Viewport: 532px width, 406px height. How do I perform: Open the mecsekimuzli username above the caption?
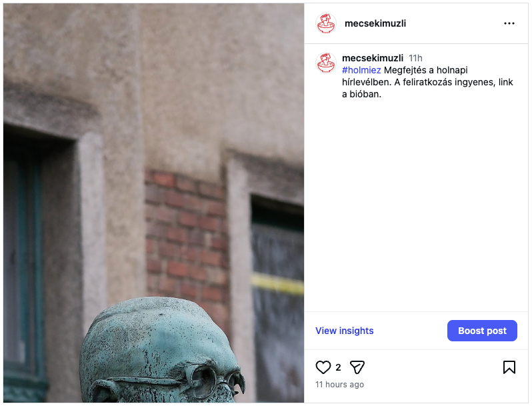tap(373, 58)
